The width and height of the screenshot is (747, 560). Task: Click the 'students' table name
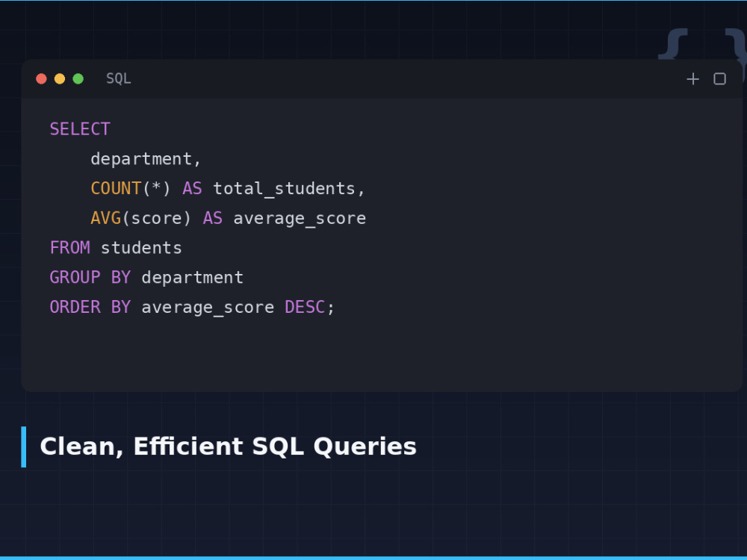[x=141, y=248]
